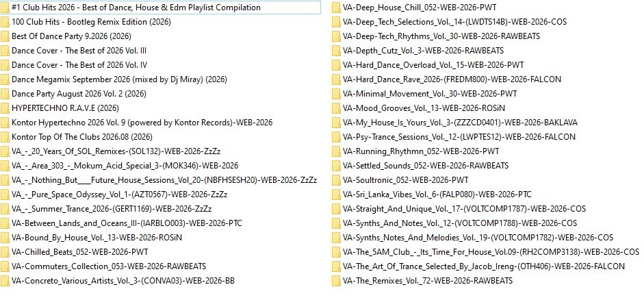Click folder icon for Hard_Dance_Overload_Vol._15
This screenshot has height=300, width=644.
[x=336, y=65]
